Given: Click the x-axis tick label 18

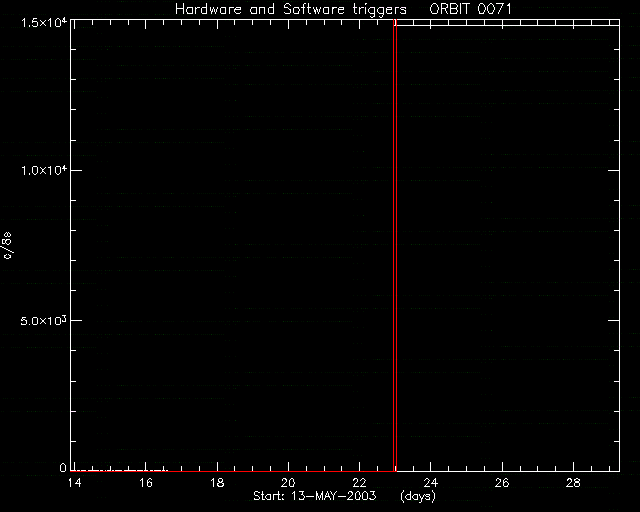Looking at the screenshot, I should pyautogui.click(x=217, y=483).
